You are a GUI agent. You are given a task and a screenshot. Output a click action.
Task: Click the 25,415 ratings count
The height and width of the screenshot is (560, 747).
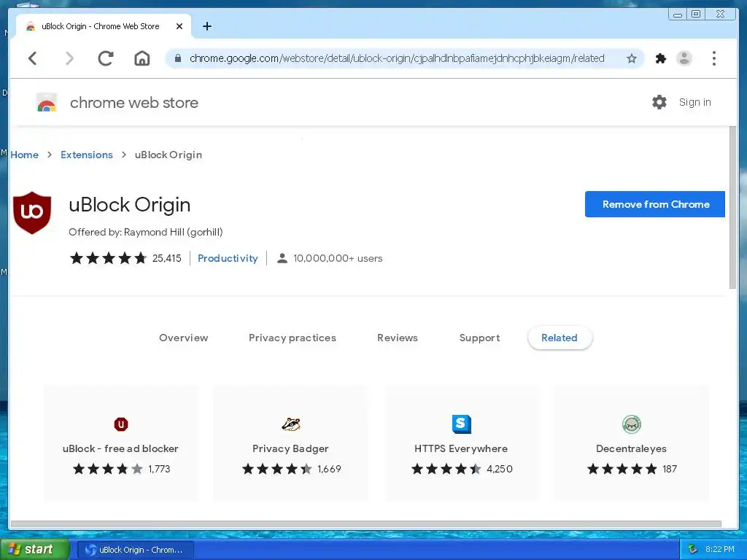point(167,258)
